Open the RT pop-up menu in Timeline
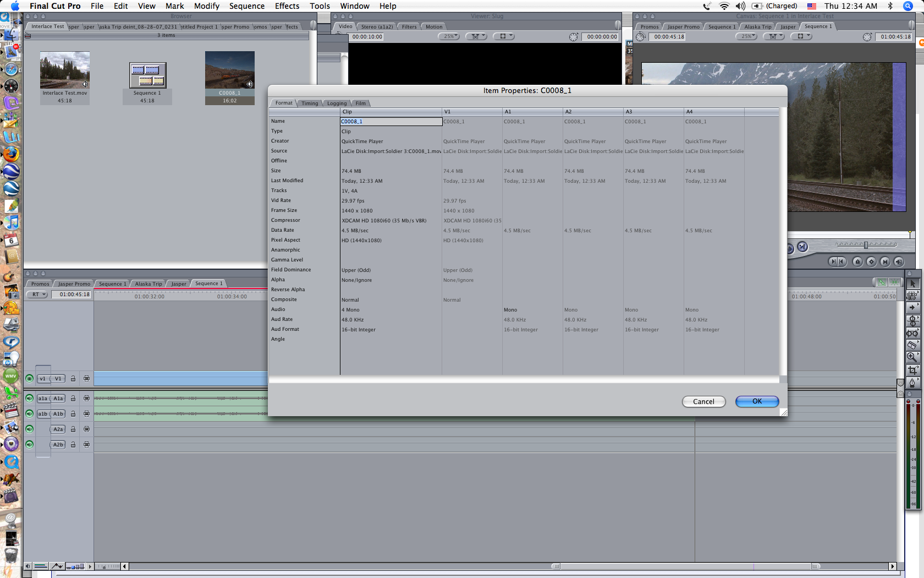924x578 pixels. (37, 295)
